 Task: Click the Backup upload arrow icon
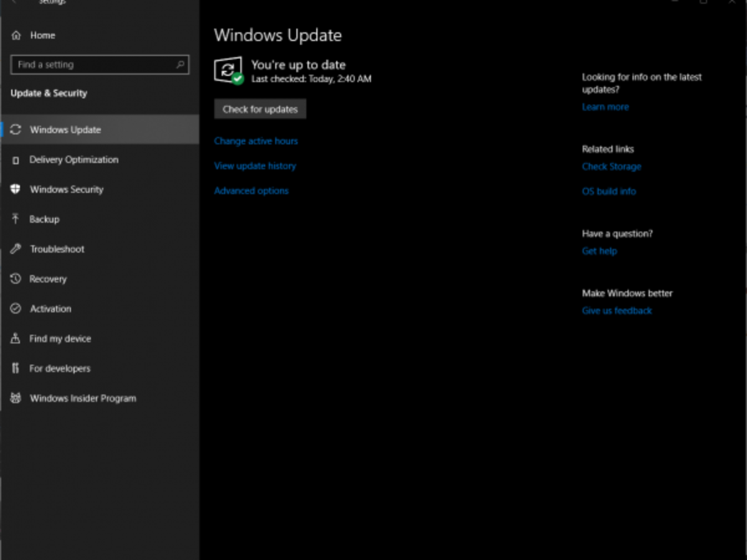16,219
